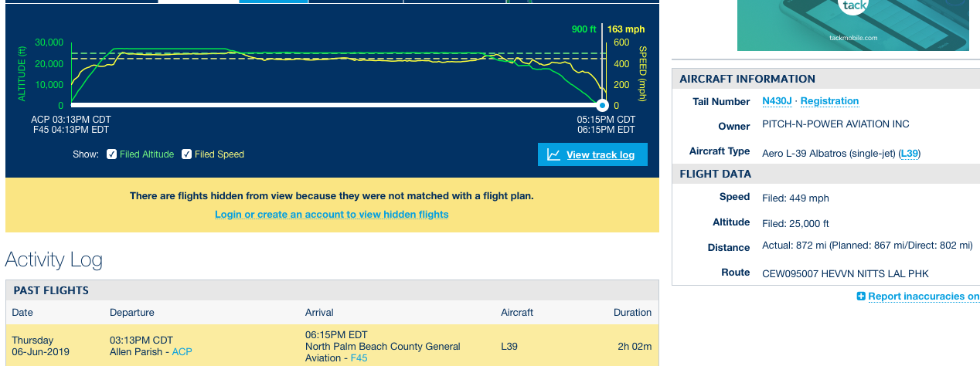Click the tack logo in the advertisement
Screen dimensions: 980x366
pos(853,6)
